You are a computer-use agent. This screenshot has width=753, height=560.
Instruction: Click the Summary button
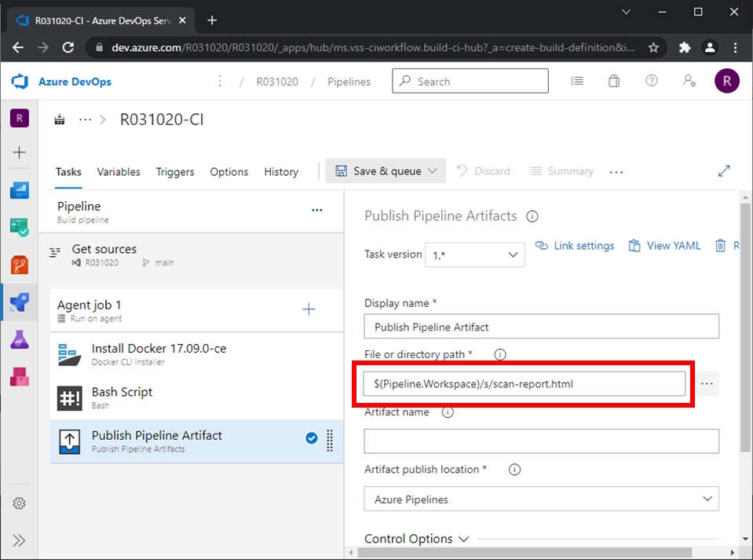click(561, 171)
